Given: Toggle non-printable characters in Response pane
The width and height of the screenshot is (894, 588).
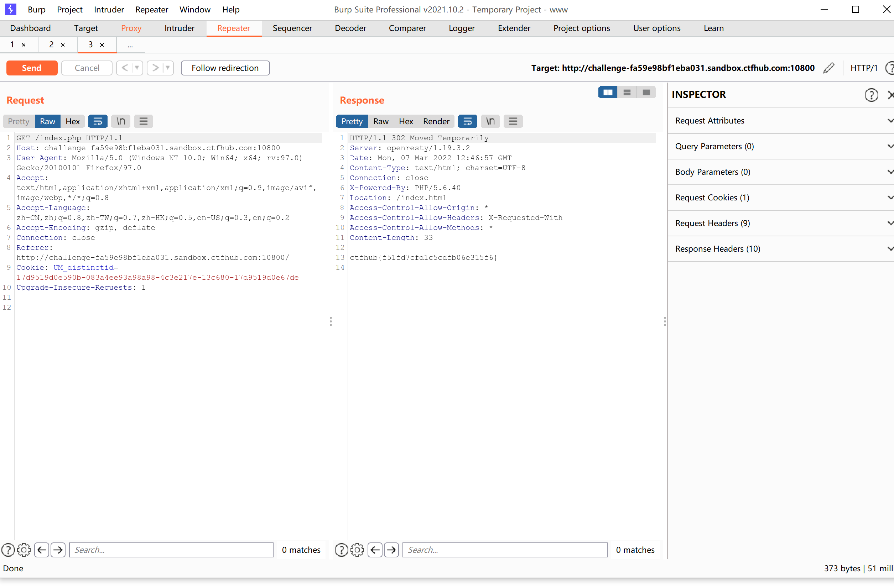Looking at the screenshot, I should click(x=490, y=121).
